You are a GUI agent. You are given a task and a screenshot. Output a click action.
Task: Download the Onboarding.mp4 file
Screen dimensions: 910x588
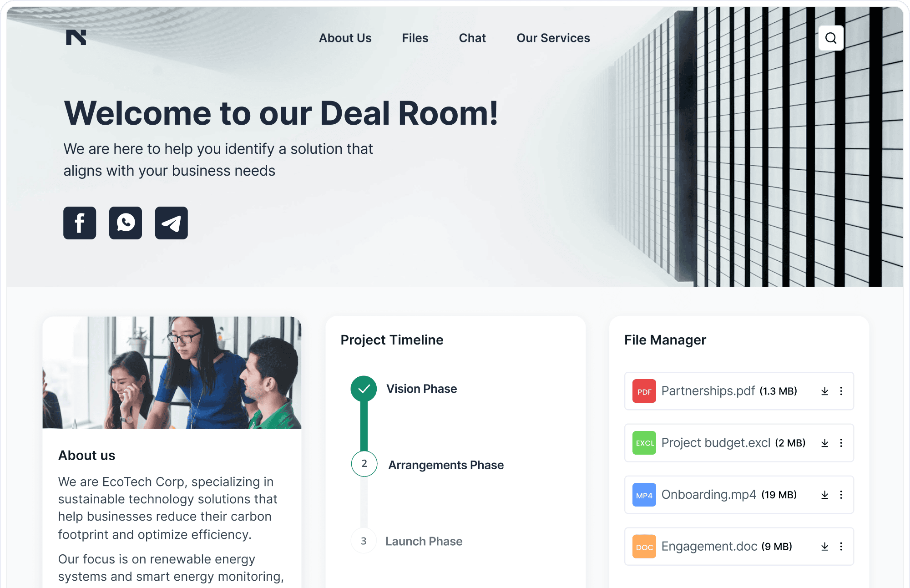tap(824, 494)
